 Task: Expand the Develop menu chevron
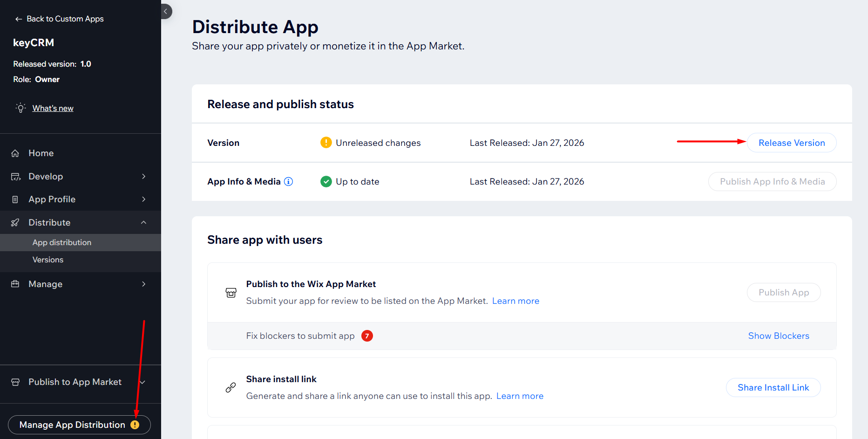pos(143,177)
